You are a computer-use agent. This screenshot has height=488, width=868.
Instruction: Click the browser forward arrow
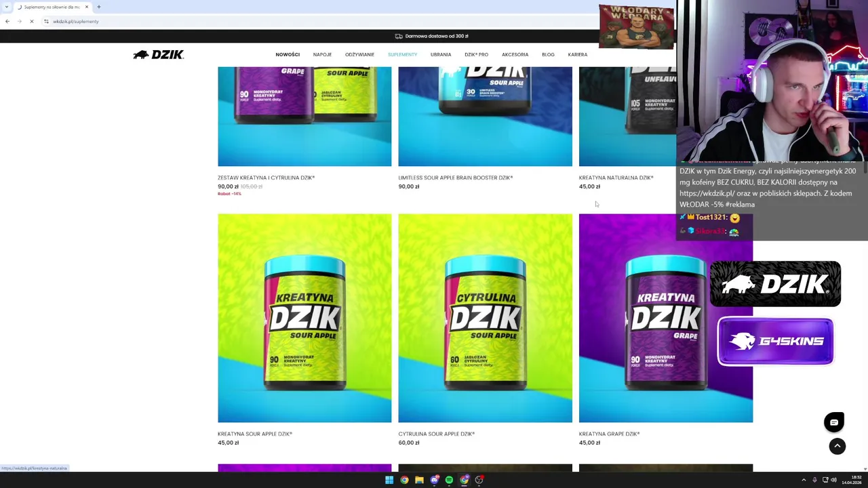click(19, 21)
